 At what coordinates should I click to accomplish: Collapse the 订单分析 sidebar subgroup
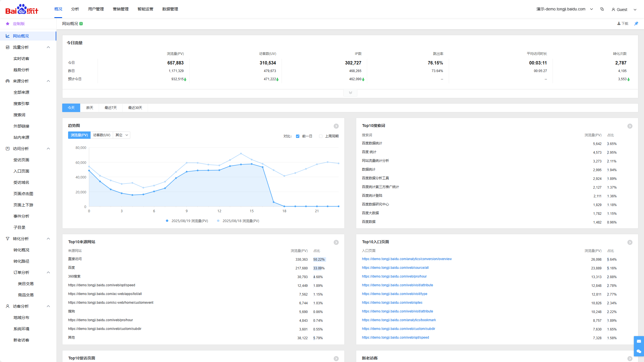pos(48,272)
